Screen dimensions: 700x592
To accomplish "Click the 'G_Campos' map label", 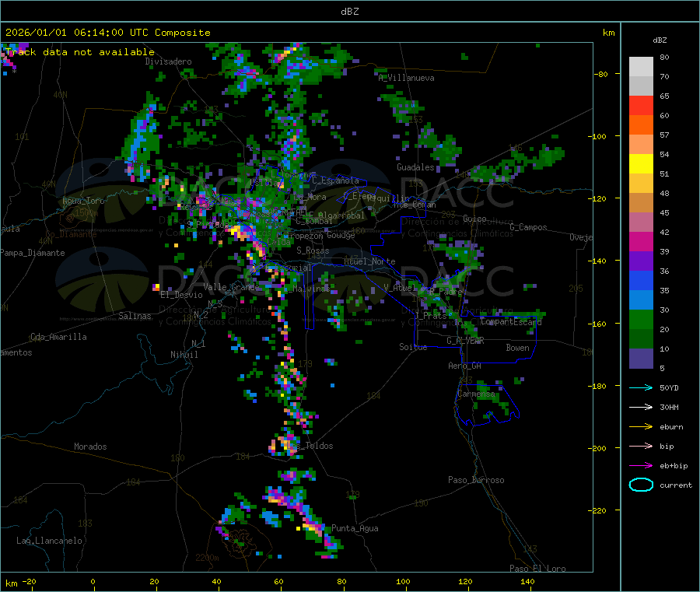I will 528,227.
